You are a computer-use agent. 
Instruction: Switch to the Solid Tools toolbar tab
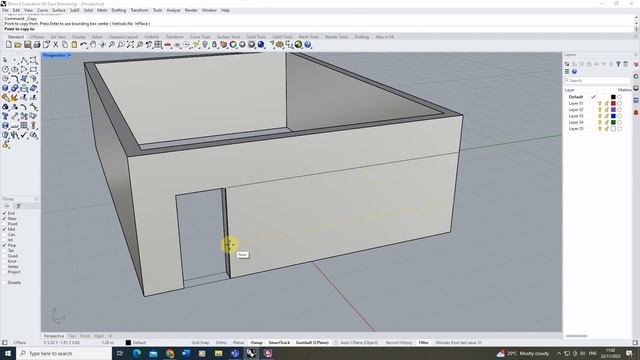(x=256, y=37)
